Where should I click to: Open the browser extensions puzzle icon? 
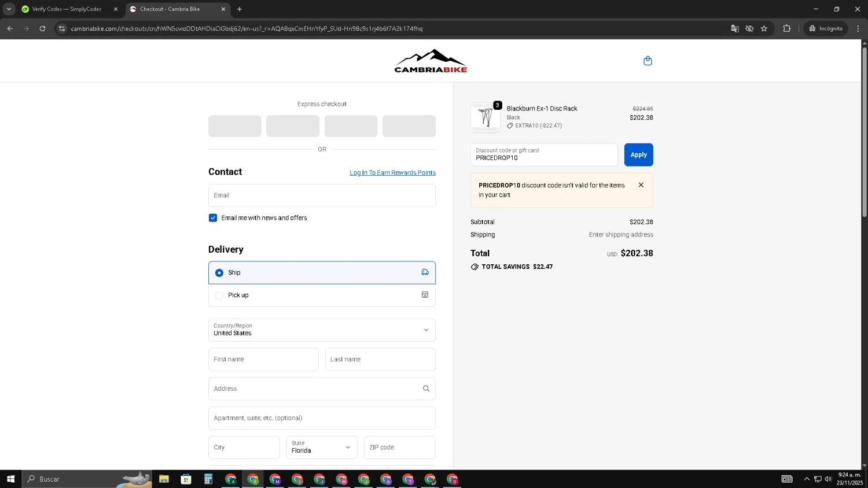coord(786,28)
